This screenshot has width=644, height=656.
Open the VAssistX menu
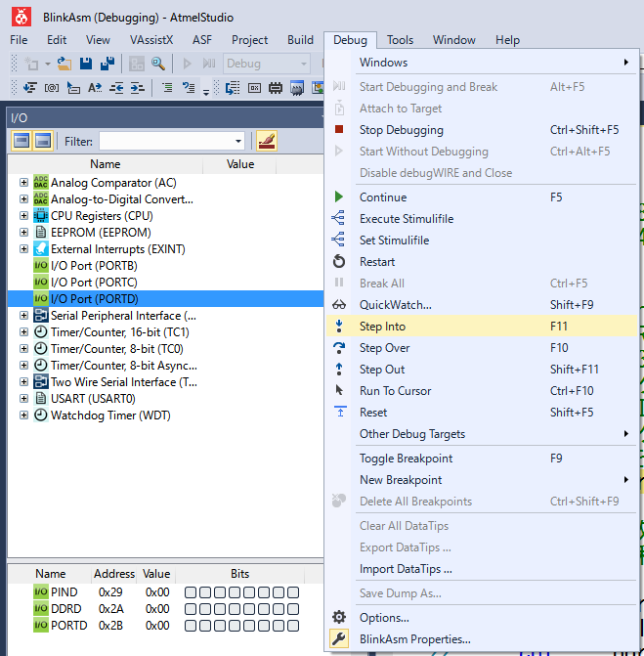pos(151,40)
